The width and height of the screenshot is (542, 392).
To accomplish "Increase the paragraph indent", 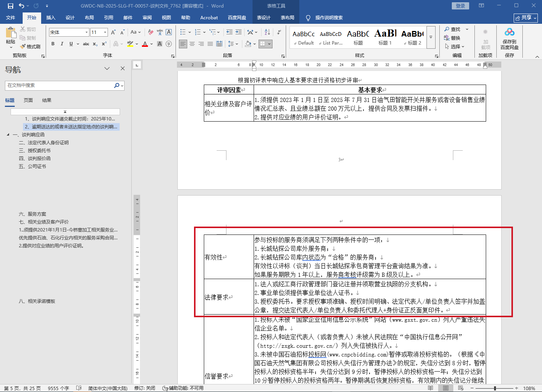I will click(239, 32).
